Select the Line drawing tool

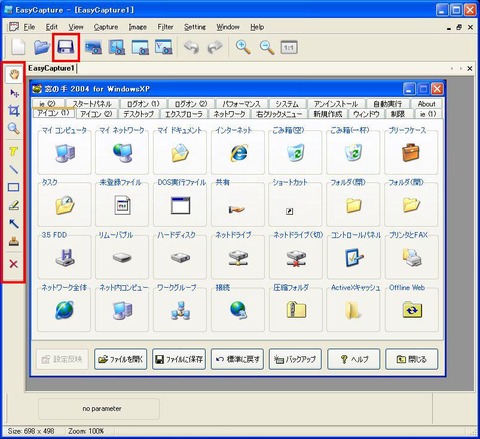[x=14, y=169]
